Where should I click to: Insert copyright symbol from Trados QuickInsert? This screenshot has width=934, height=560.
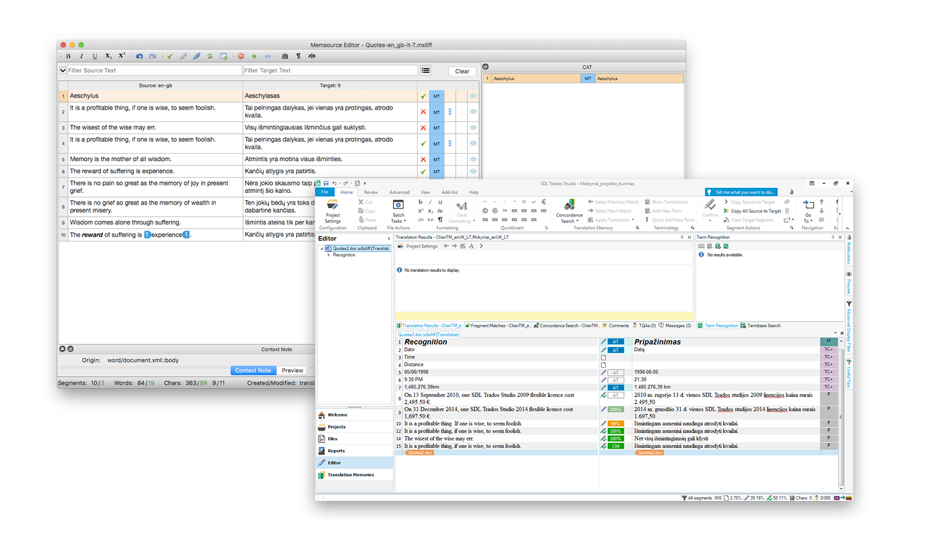click(485, 211)
